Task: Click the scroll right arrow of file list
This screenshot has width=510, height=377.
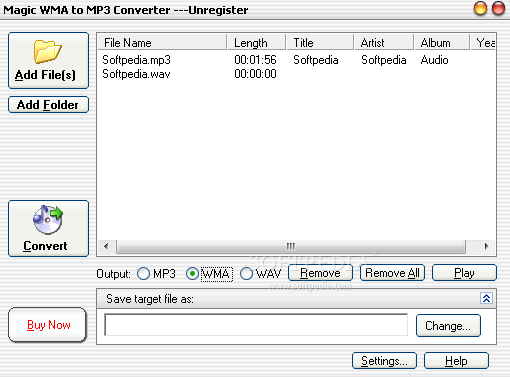Action: pyautogui.click(x=486, y=246)
